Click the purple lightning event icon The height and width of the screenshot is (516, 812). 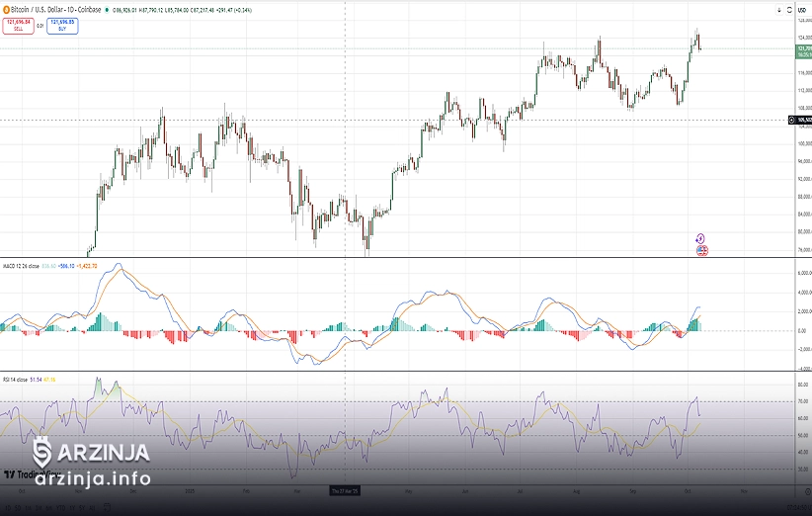[699, 238]
